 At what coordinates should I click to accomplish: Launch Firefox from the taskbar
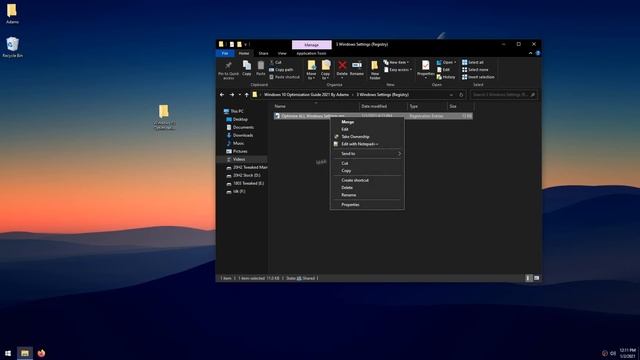click(x=41, y=353)
